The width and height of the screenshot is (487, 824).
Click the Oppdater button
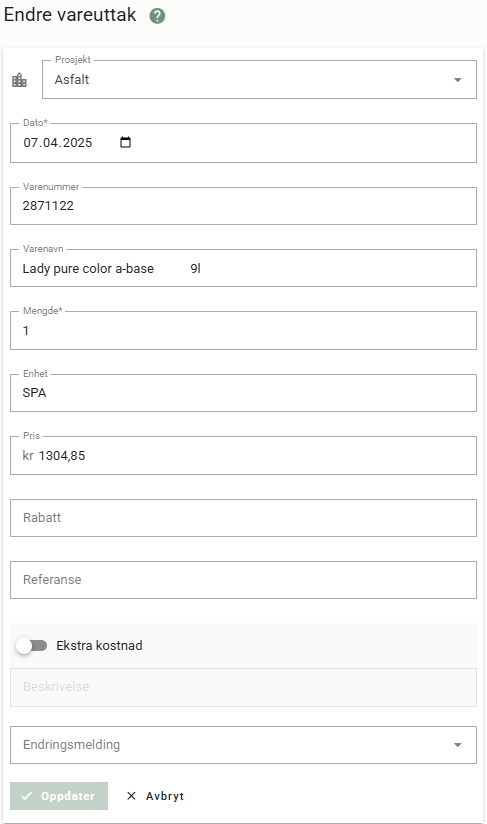pyautogui.click(x=59, y=796)
